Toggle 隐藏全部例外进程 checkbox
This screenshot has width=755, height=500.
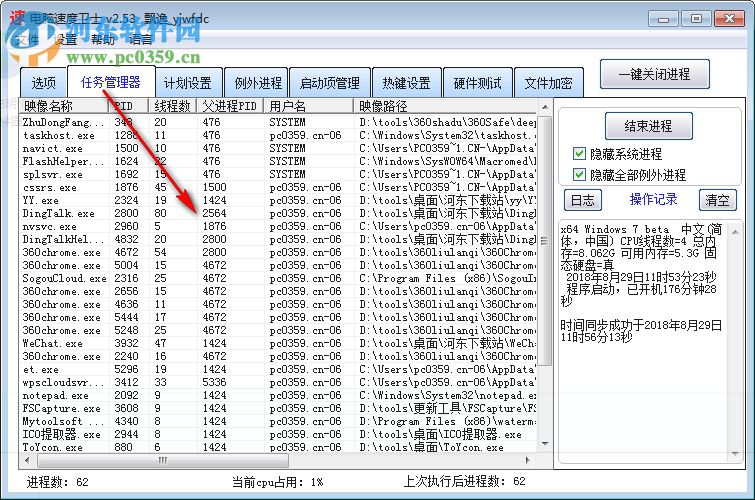(630, 175)
